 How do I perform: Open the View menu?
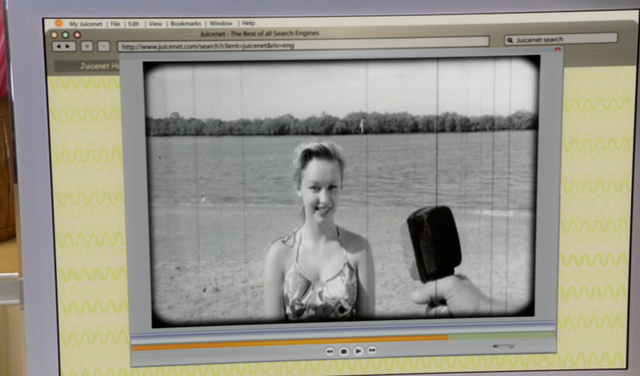pyautogui.click(x=155, y=24)
